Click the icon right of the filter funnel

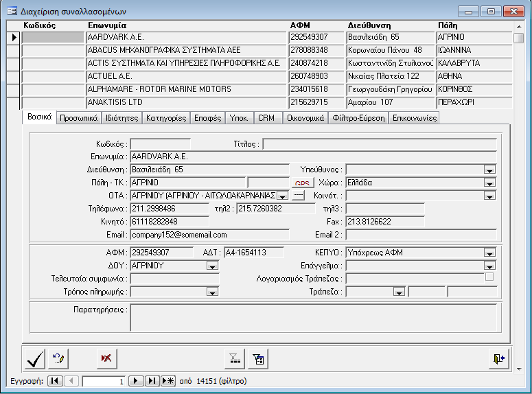click(x=258, y=358)
